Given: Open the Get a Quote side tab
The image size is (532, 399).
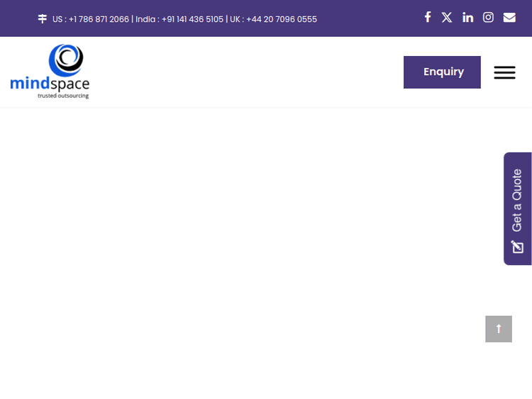Looking at the screenshot, I should pyautogui.click(x=517, y=200).
